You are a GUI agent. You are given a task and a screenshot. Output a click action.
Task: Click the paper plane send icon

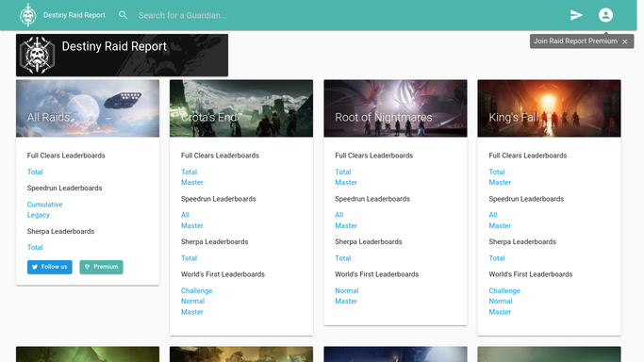[x=576, y=15]
